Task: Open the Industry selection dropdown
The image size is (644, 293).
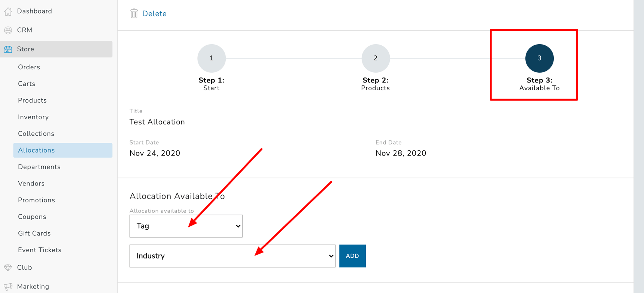Action: pyautogui.click(x=232, y=256)
